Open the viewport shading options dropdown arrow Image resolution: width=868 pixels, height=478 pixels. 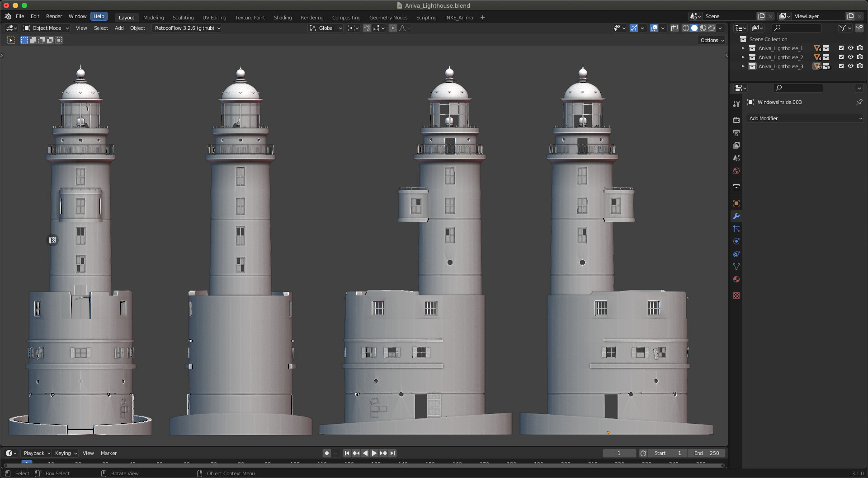(721, 28)
